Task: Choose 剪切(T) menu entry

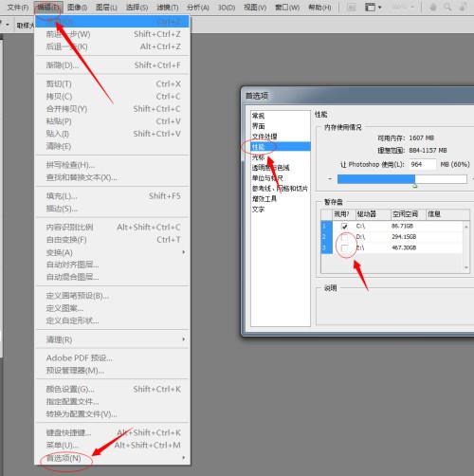Action: tap(113, 83)
